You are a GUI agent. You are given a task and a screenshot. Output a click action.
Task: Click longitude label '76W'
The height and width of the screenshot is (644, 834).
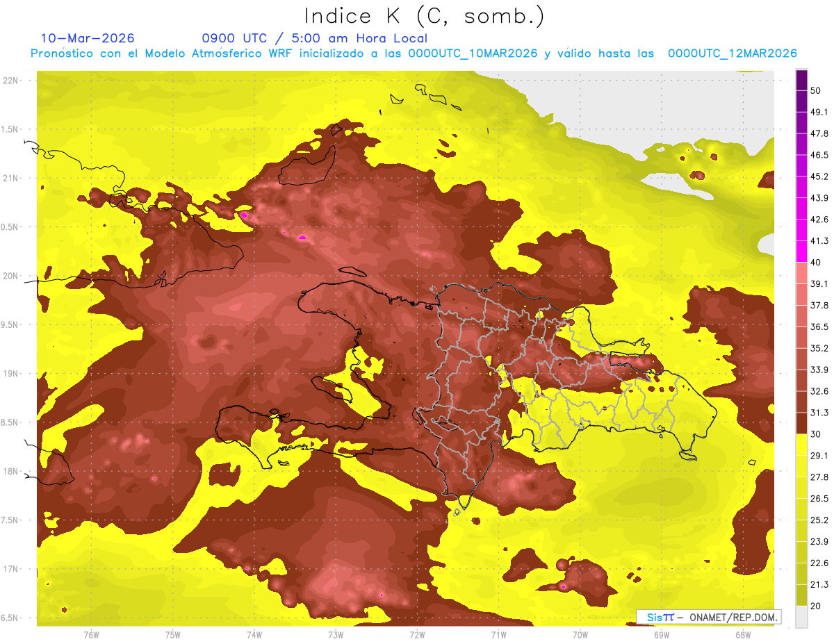[x=91, y=635]
